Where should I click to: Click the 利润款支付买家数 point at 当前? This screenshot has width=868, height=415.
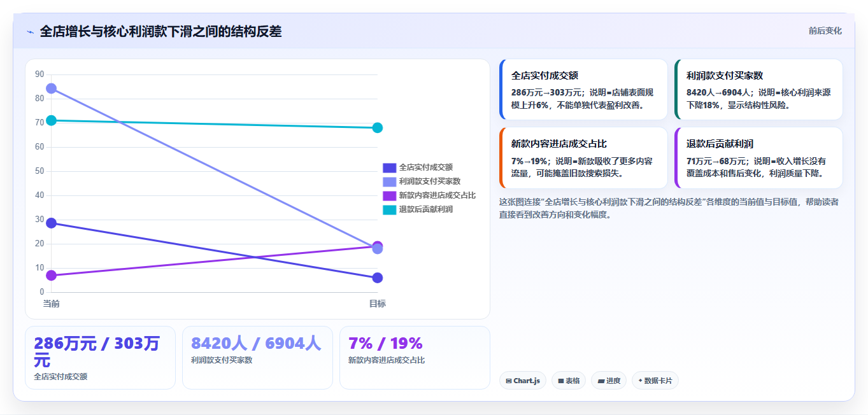(x=52, y=88)
